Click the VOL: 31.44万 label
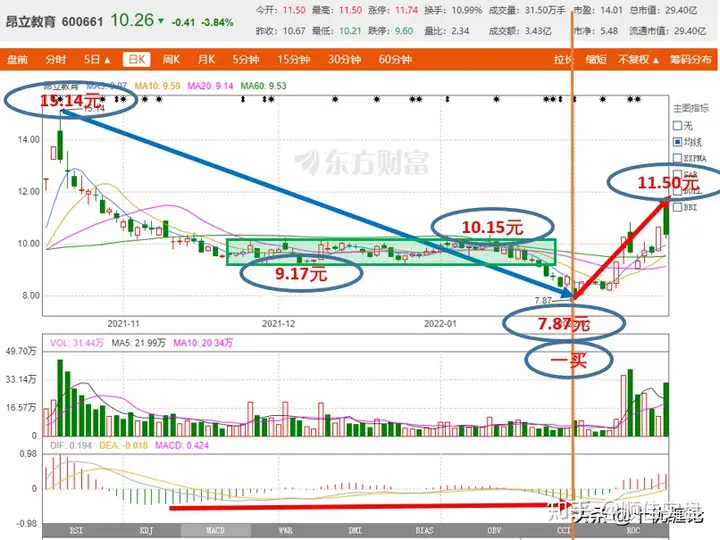Viewport: 720px width, 540px height. tap(77, 343)
